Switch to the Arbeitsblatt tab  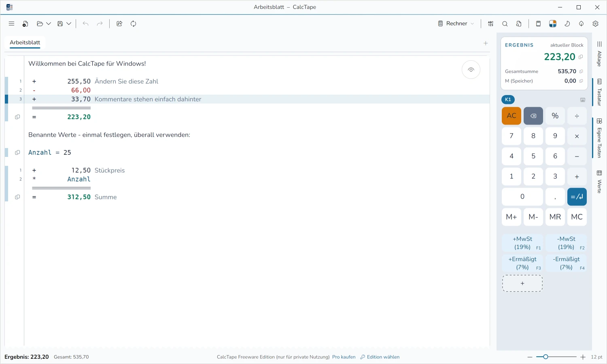(x=25, y=42)
